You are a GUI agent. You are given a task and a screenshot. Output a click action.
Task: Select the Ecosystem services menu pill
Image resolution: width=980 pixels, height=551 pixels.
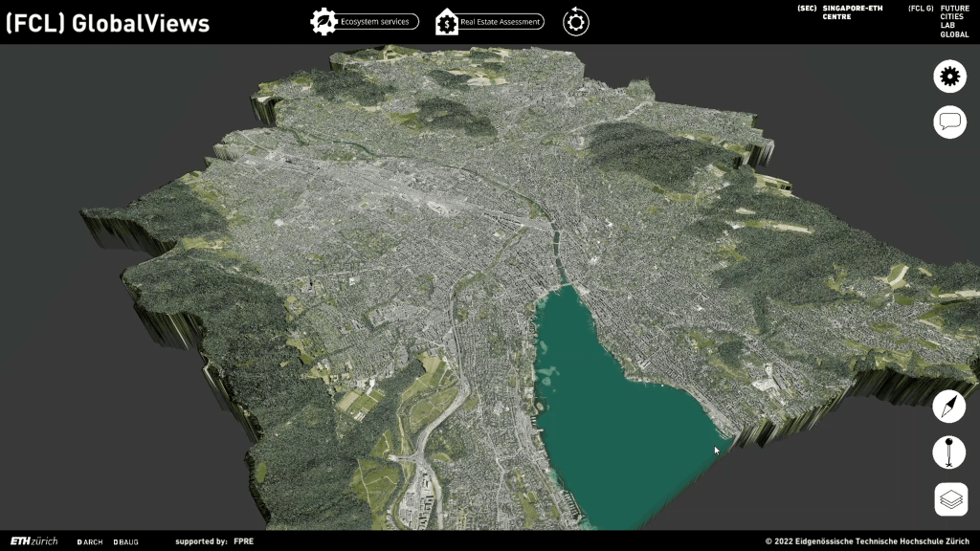tap(380, 22)
